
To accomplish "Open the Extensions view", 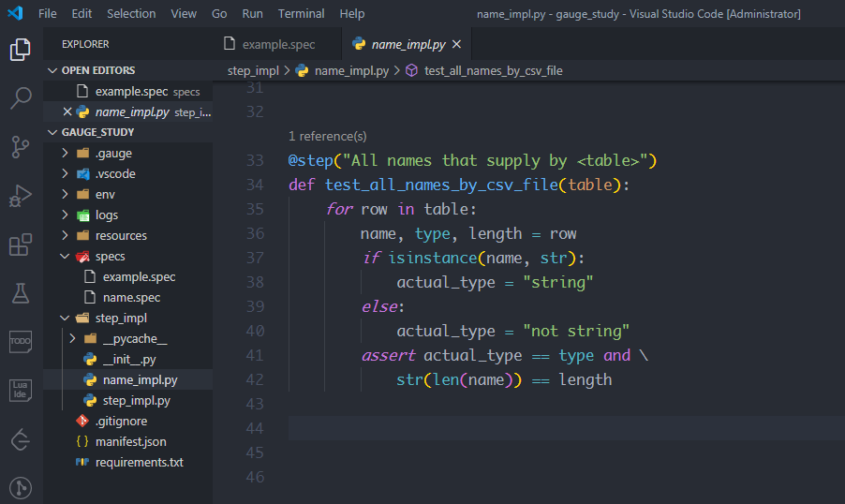I will pyautogui.click(x=21, y=245).
